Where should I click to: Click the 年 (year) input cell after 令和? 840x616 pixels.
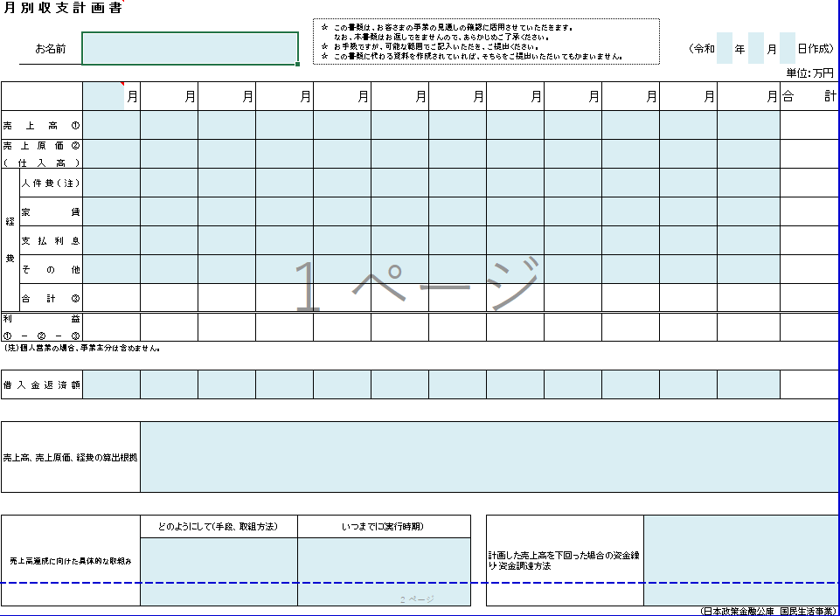coord(725,48)
